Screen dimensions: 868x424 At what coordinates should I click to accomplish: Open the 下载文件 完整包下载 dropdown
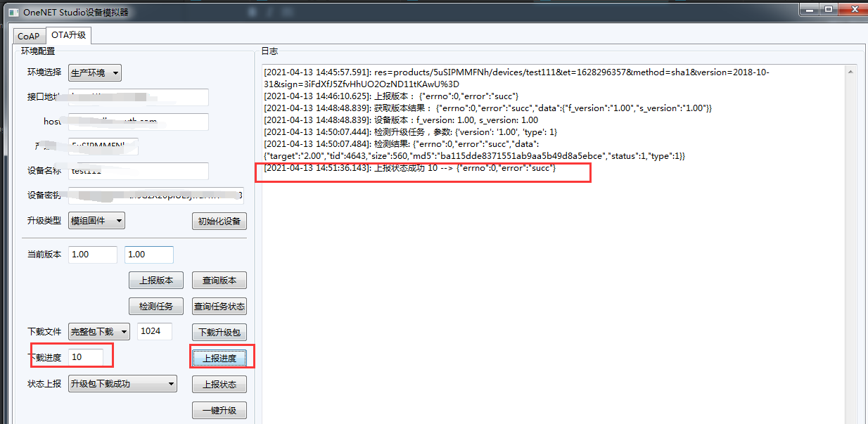click(99, 331)
